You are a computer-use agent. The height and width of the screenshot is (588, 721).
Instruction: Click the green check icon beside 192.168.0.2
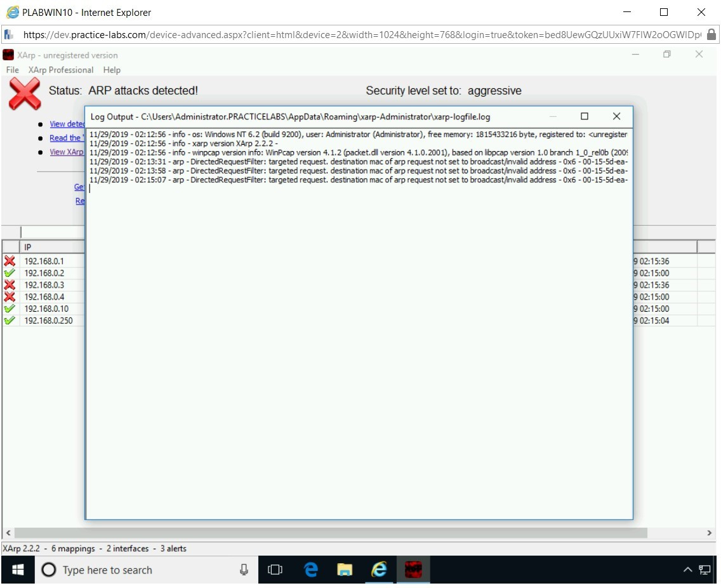(x=10, y=273)
